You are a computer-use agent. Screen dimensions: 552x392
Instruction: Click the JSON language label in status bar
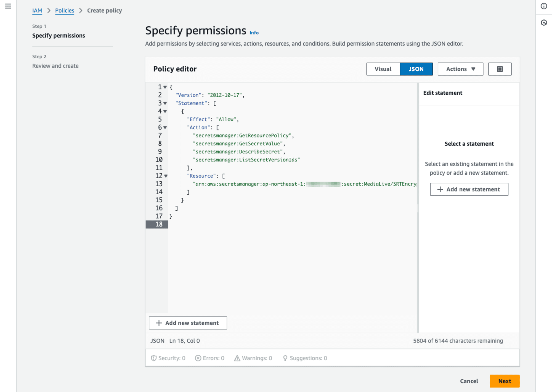pyautogui.click(x=157, y=341)
